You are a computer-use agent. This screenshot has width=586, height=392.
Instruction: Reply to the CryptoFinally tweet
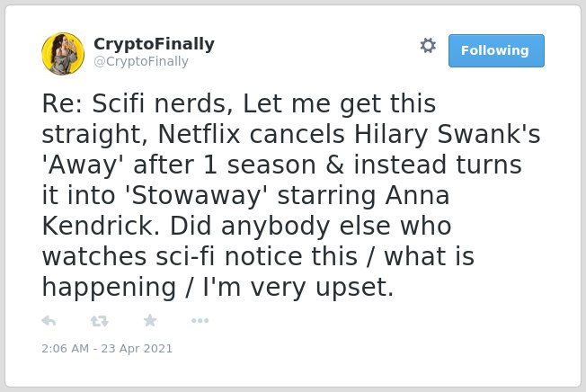[49, 321]
